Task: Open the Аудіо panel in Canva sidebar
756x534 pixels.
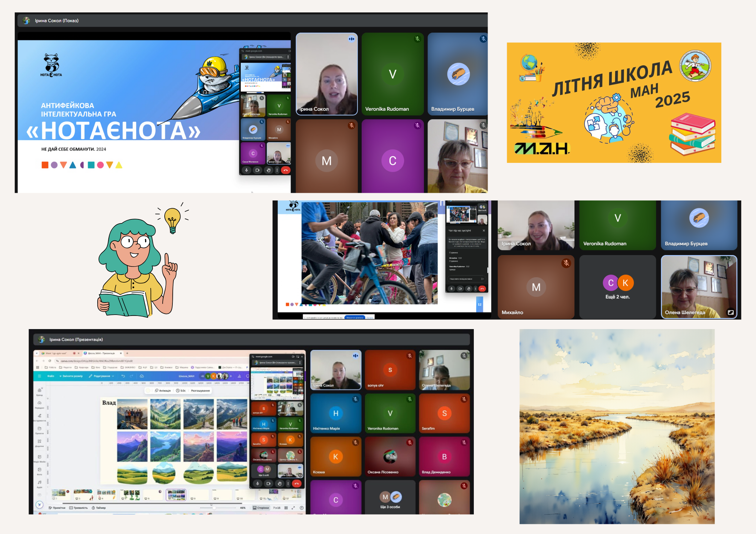Action: [x=39, y=484]
